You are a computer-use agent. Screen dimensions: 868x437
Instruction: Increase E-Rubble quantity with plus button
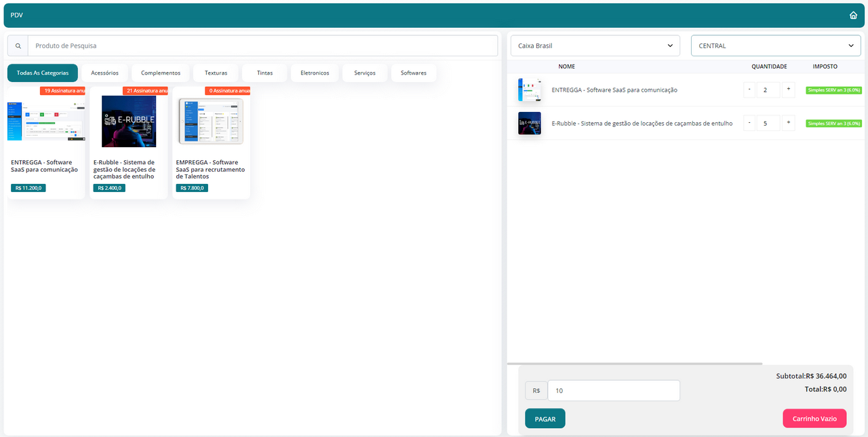(788, 123)
